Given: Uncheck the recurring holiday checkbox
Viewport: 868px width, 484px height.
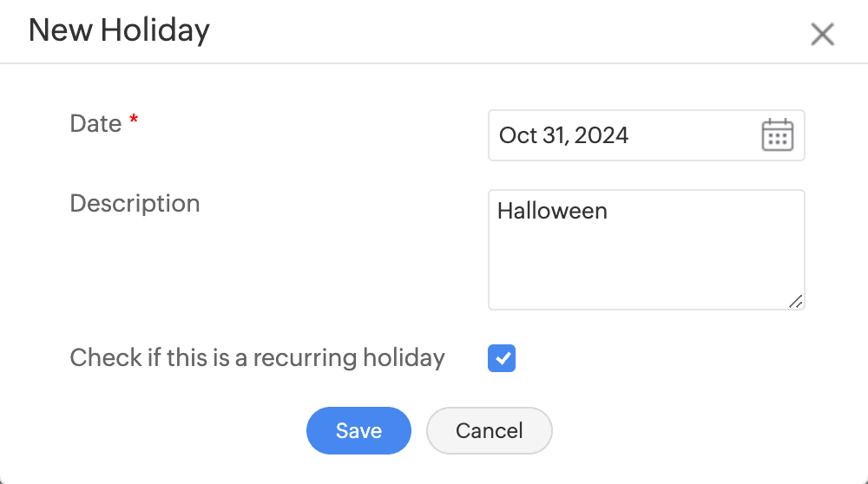Looking at the screenshot, I should [502, 358].
